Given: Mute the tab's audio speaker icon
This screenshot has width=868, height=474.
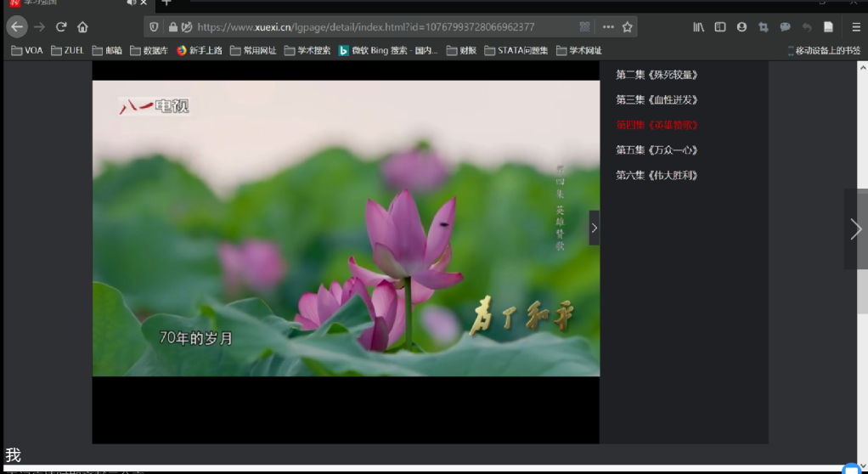Looking at the screenshot, I should pos(131,3).
